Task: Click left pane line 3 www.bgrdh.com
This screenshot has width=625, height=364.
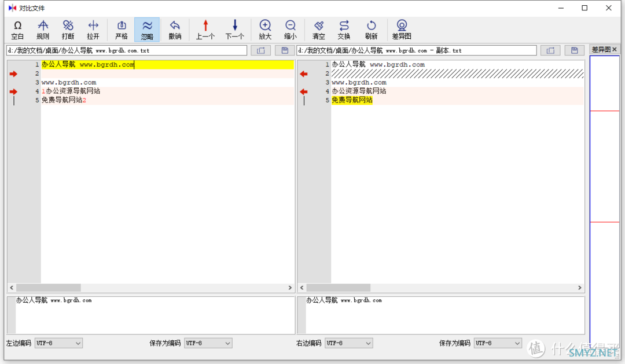Action: [x=69, y=83]
